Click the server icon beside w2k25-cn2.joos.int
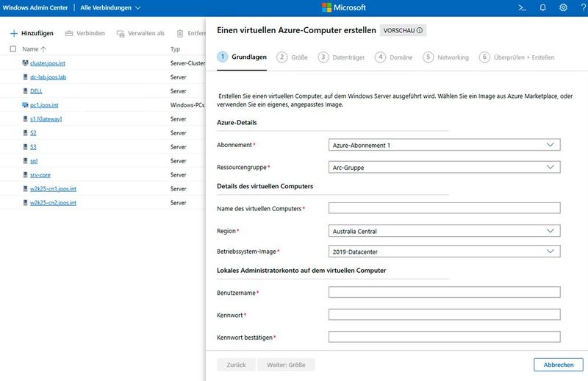 tap(25, 203)
